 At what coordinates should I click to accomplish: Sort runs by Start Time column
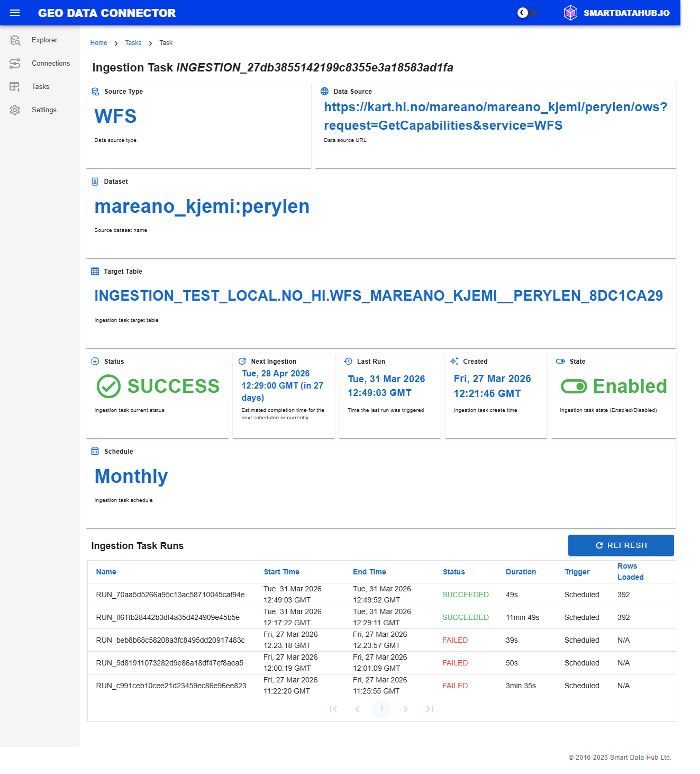click(x=281, y=572)
